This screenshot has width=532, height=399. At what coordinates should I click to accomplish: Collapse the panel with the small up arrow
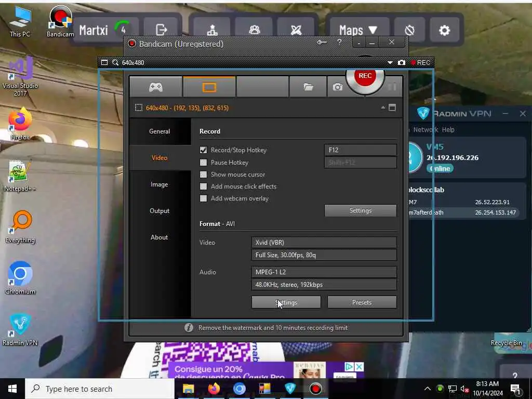383,108
